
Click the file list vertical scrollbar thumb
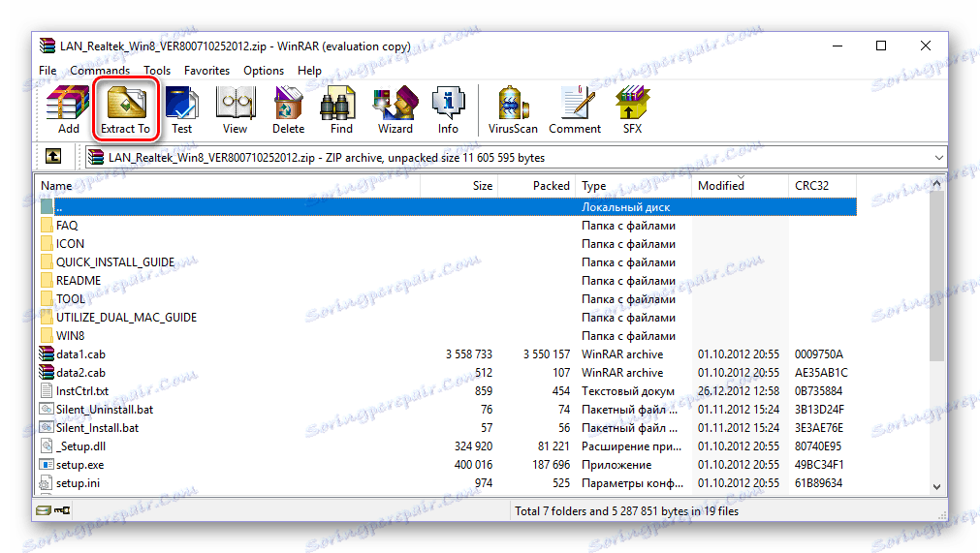(936, 276)
